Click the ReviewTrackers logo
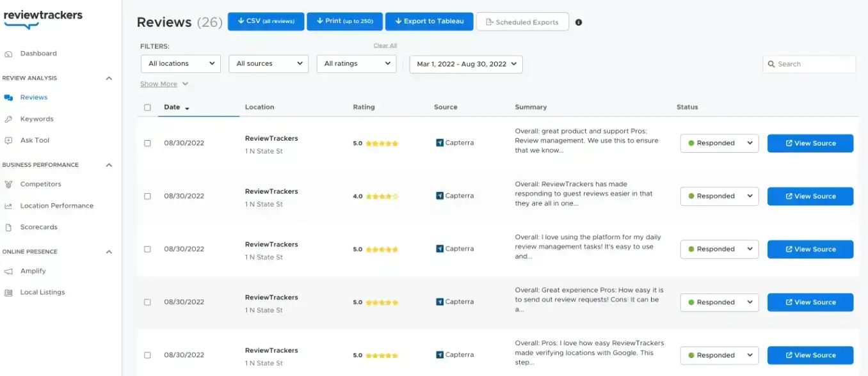The width and height of the screenshot is (868, 376). click(43, 19)
